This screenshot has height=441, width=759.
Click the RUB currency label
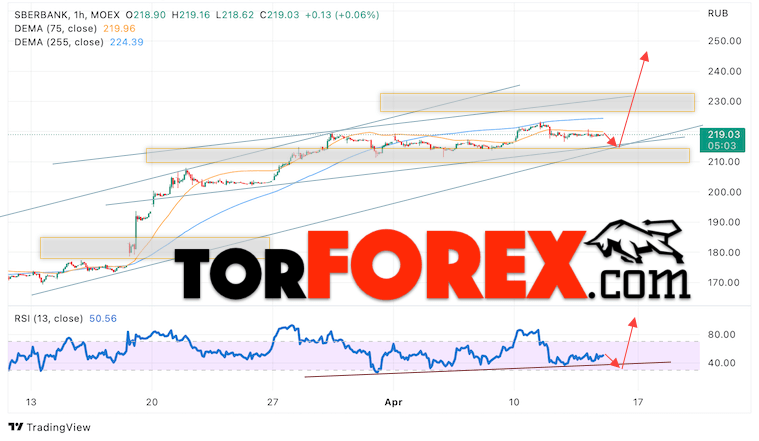pos(718,14)
